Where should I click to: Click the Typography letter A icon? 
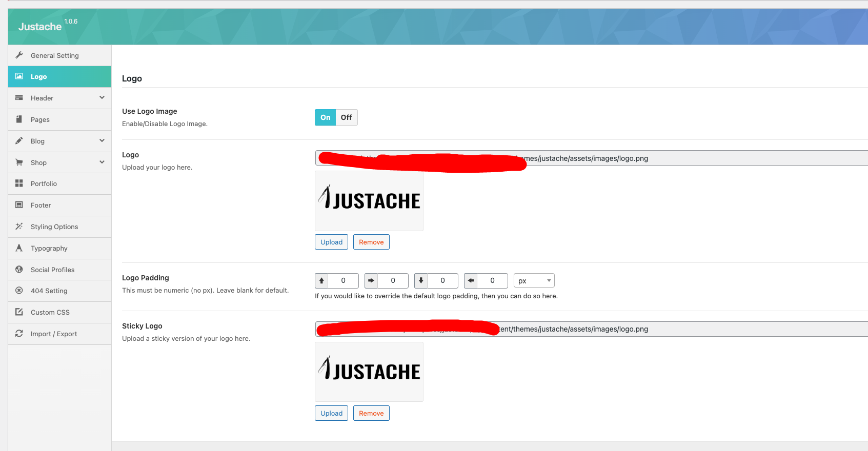(x=19, y=248)
